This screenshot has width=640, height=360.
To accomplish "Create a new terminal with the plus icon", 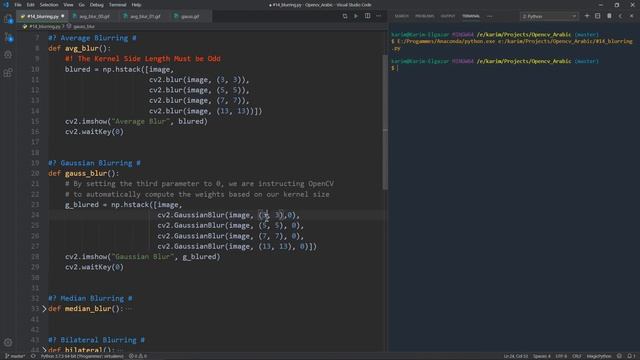I will point(587,16).
